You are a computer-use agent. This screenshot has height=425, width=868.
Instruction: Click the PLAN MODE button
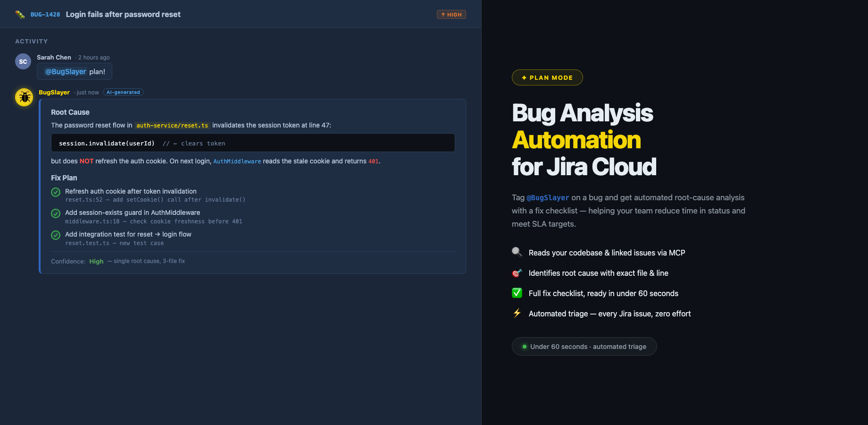click(547, 77)
